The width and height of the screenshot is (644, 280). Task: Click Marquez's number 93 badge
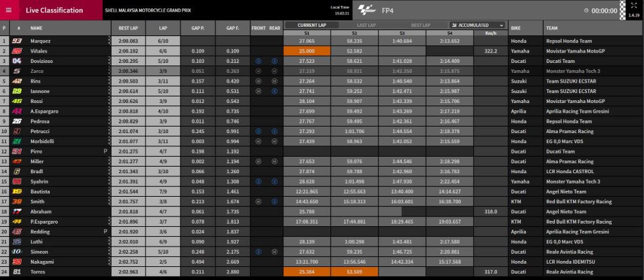pyautogui.click(x=17, y=41)
